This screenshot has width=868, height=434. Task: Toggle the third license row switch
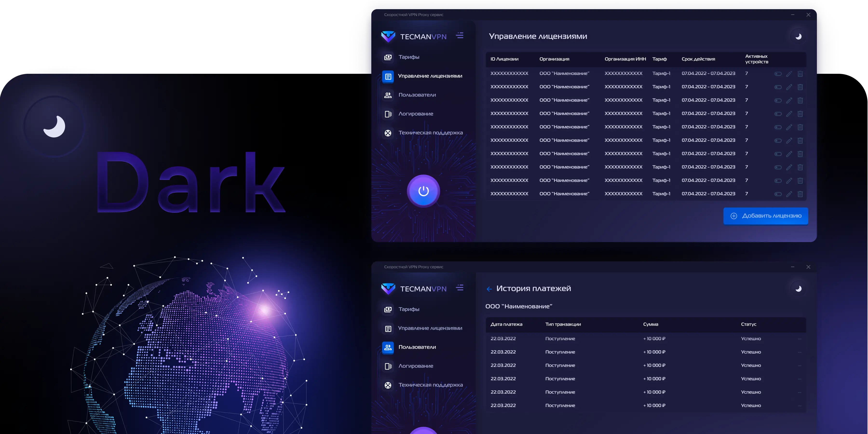778,100
